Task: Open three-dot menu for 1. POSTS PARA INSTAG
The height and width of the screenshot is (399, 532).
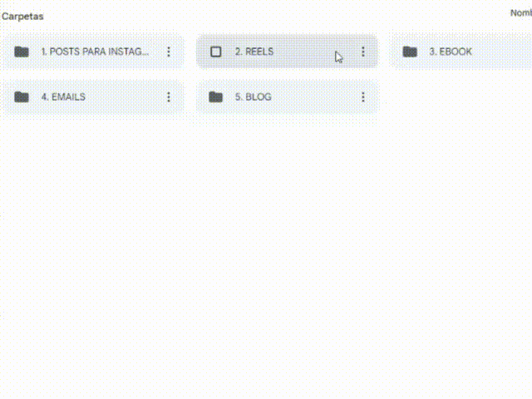Action: point(169,52)
